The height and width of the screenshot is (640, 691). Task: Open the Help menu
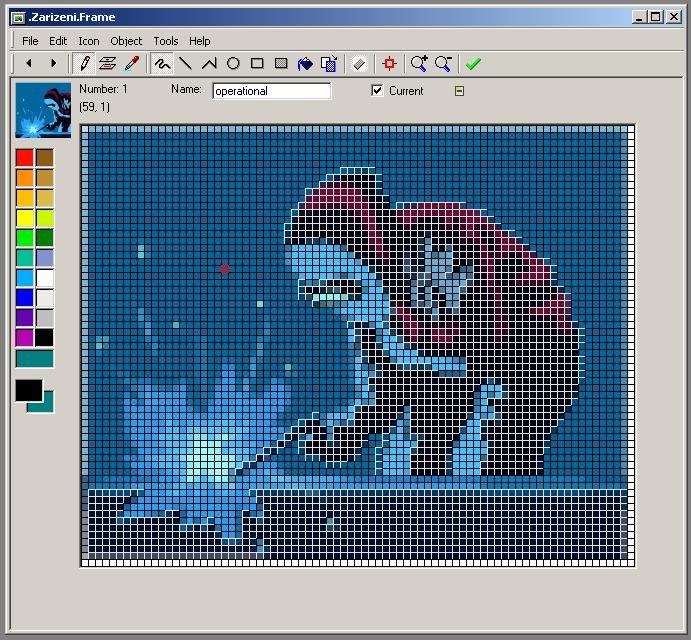199,41
